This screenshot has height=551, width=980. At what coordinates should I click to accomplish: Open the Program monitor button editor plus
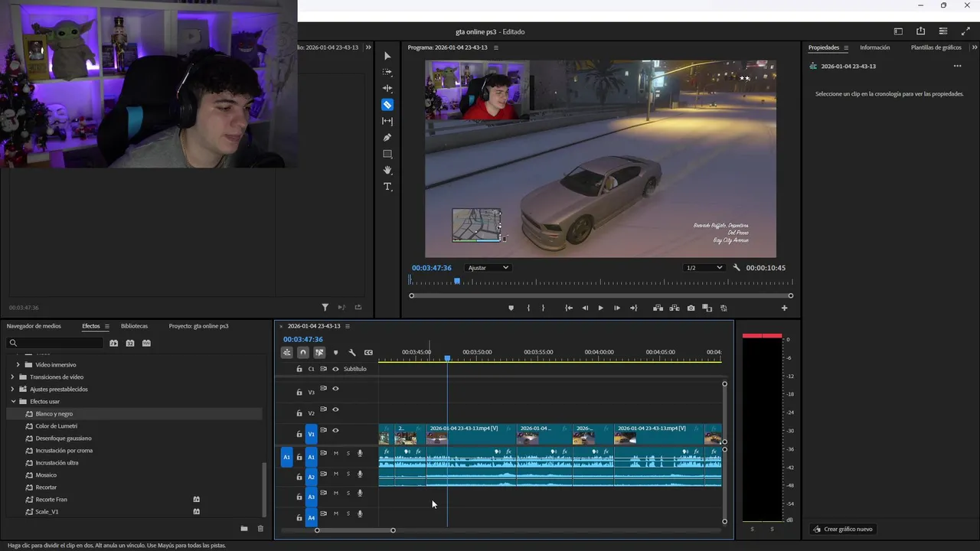pos(784,308)
